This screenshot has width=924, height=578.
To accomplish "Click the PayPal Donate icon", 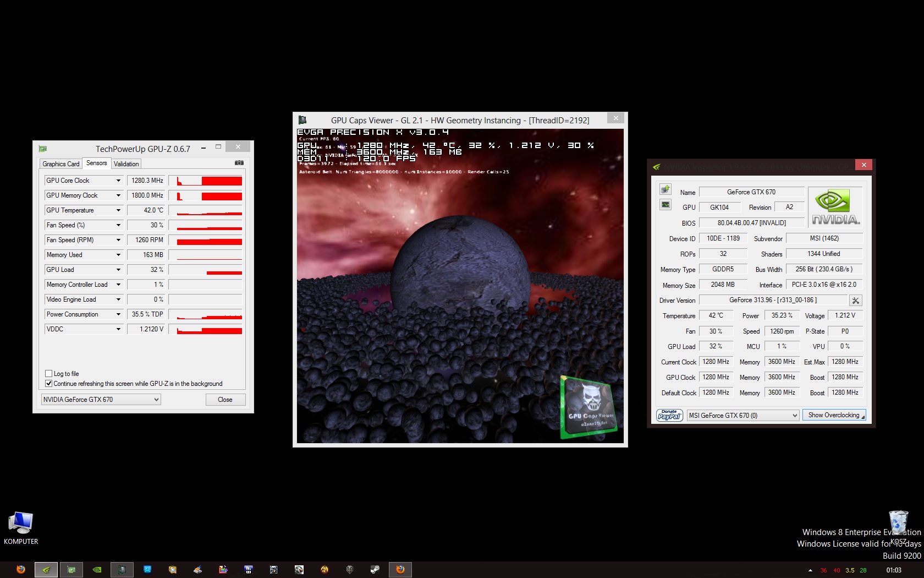I will coord(669,416).
